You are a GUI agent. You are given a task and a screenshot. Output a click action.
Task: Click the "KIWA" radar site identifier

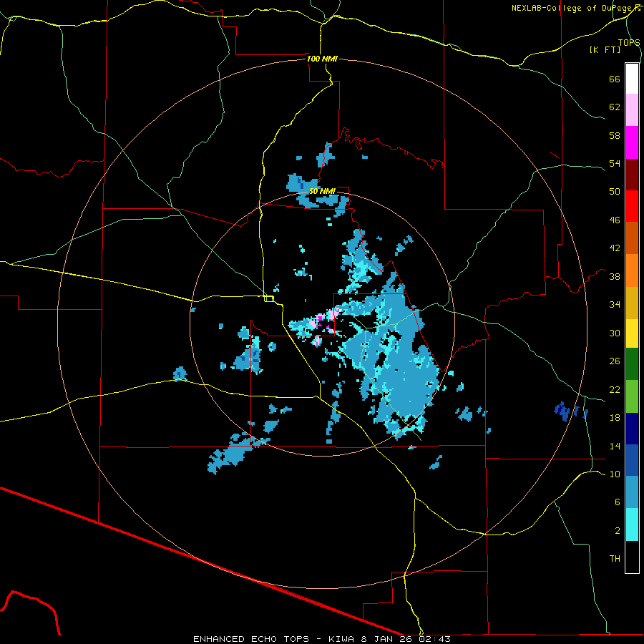pyautogui.click(x=341, y=639)
